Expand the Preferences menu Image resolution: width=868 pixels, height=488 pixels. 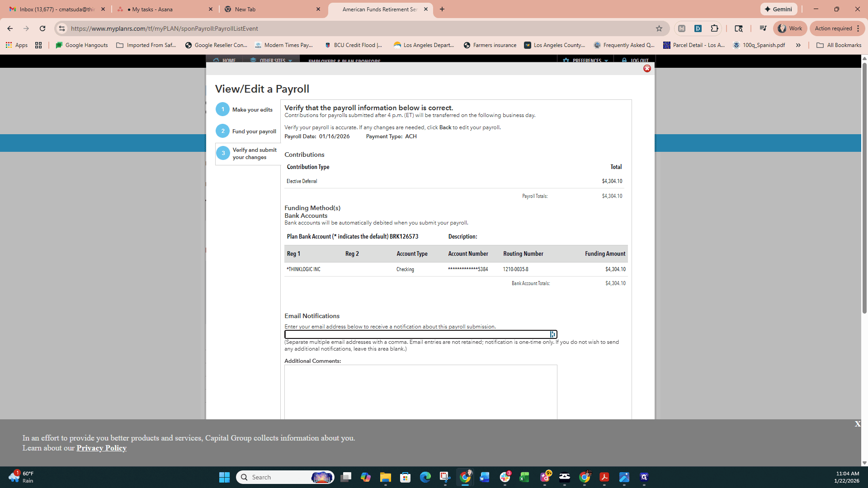pos(585,60)
